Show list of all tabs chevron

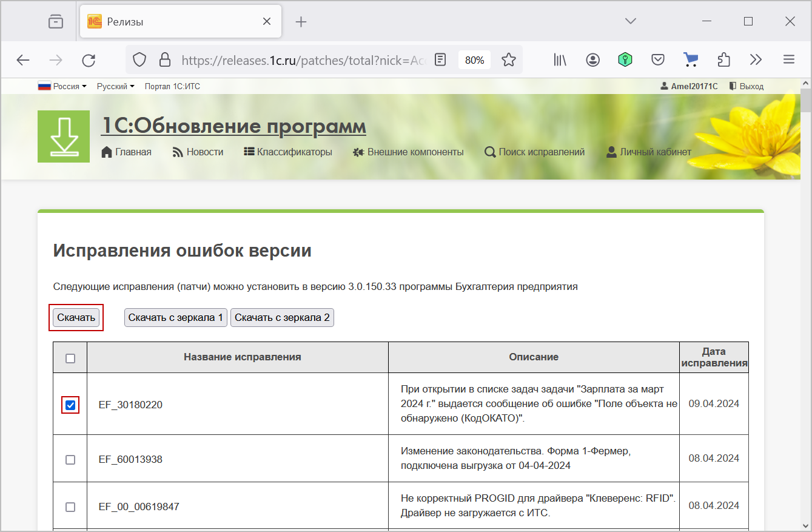631,21
